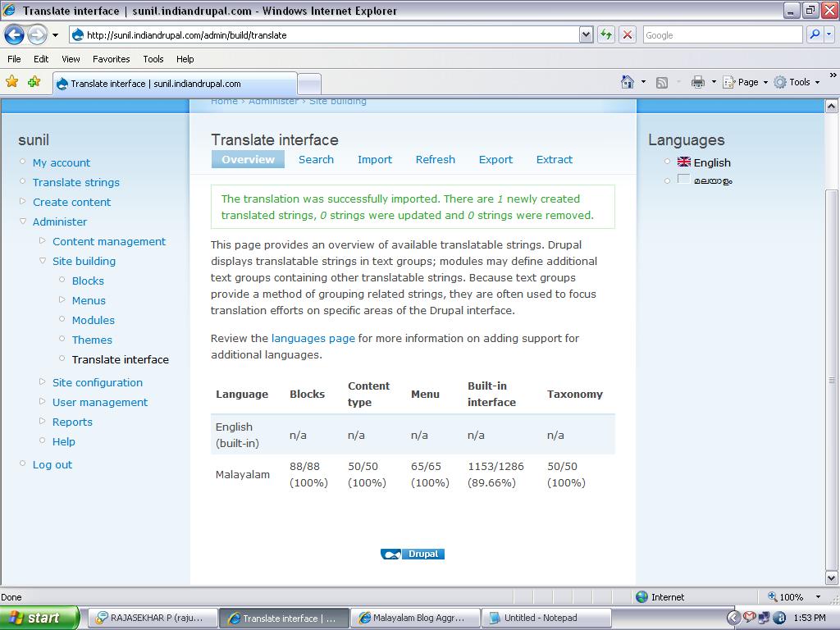
Task: Open the Home page icon on the toolbar
Action: coord(626,82)
